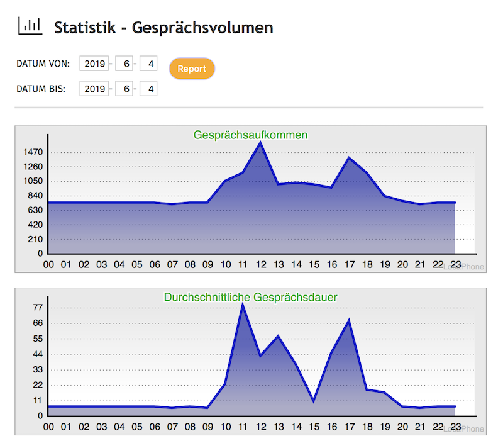
Task: Select the year field for DATUM BIS
Action: (94, 88)
